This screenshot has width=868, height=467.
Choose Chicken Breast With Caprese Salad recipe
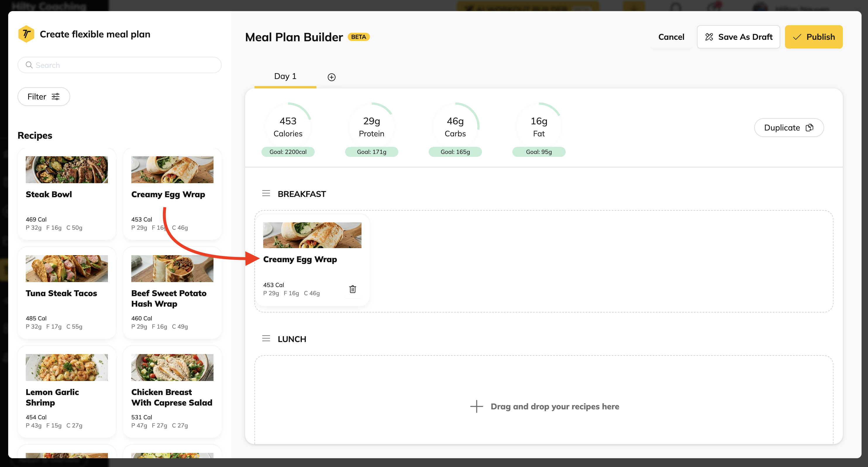[x=172, y=392]
